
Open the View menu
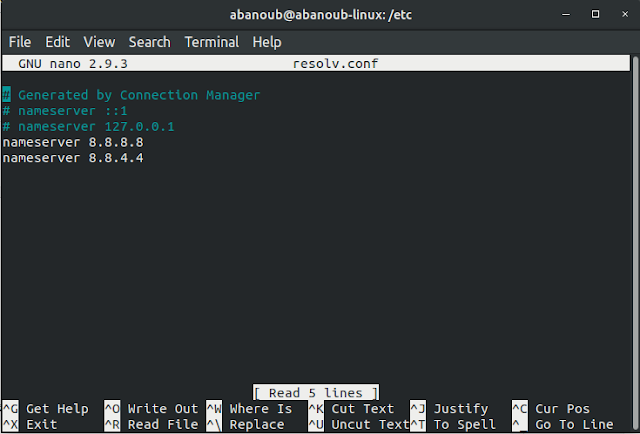tap(99, 42)
